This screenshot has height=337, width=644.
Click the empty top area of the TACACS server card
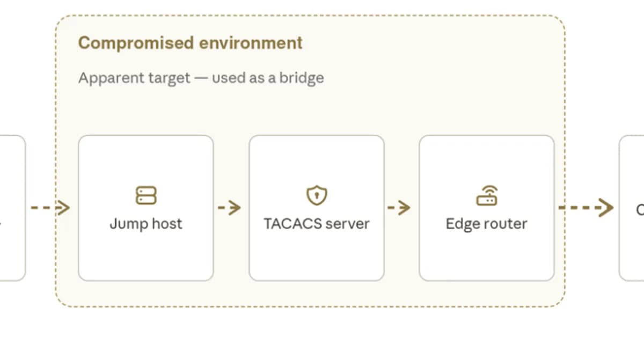point(317,159)
